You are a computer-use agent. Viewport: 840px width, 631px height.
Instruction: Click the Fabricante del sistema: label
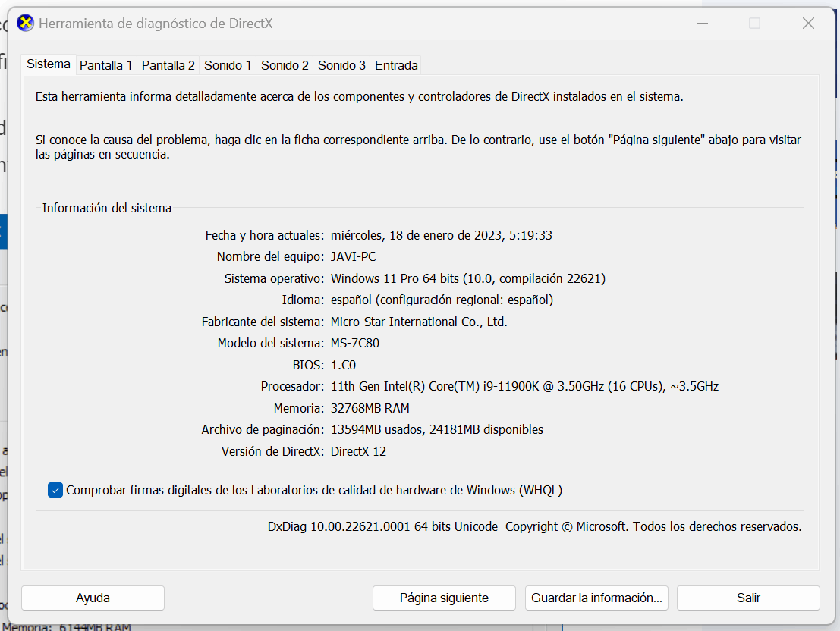(x=263, y=322)
